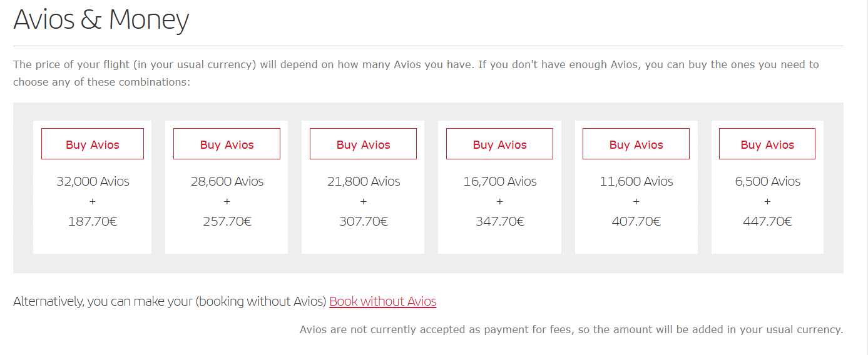
Task: Select the 32,000 Avios amount label
Action: pos(93,181)
